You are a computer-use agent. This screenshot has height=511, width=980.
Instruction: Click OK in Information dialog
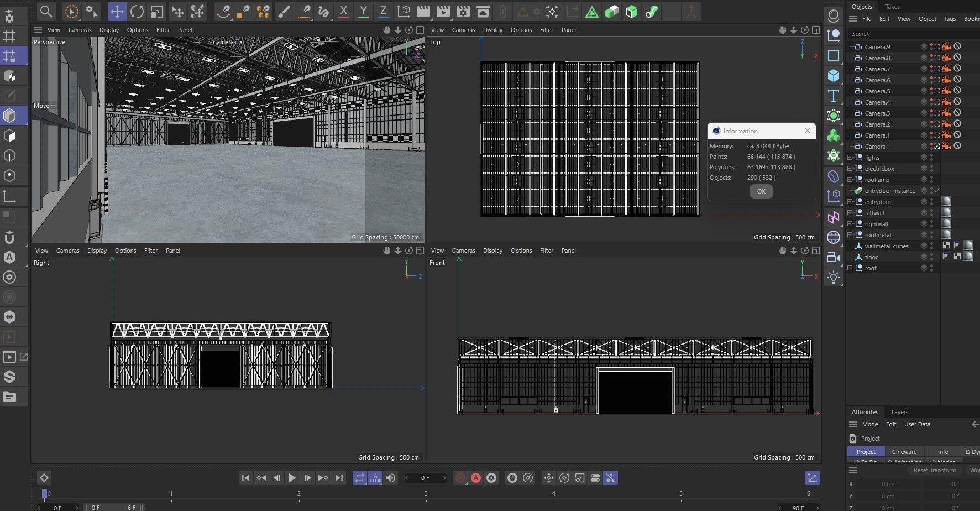pos(761,191)
